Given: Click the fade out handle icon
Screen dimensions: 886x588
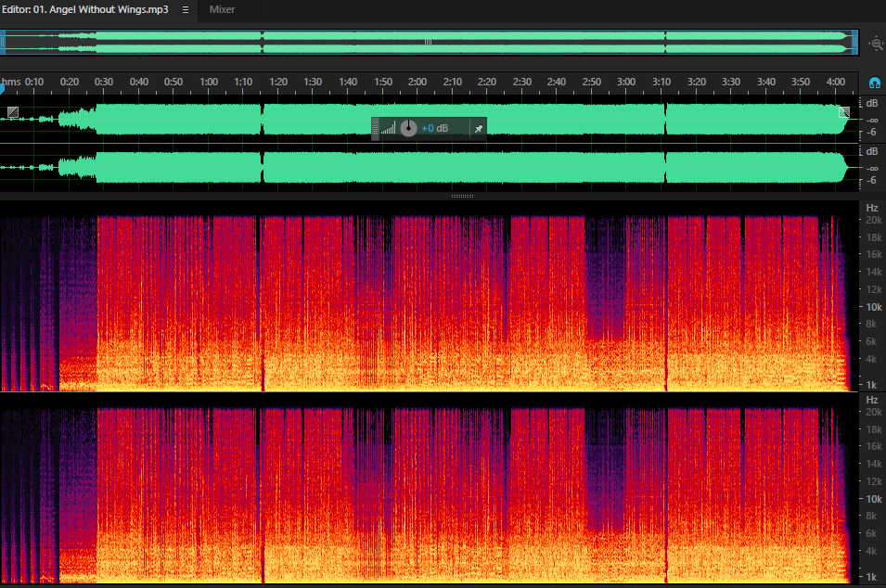Looking at the screenshot, I should (844, 112).
